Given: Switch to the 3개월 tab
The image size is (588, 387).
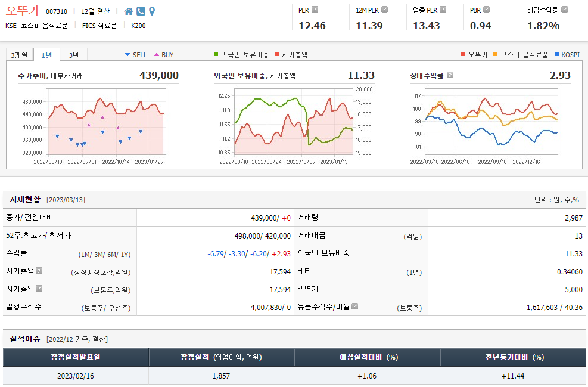Looking at the screenshot, I should click(19, 55).
